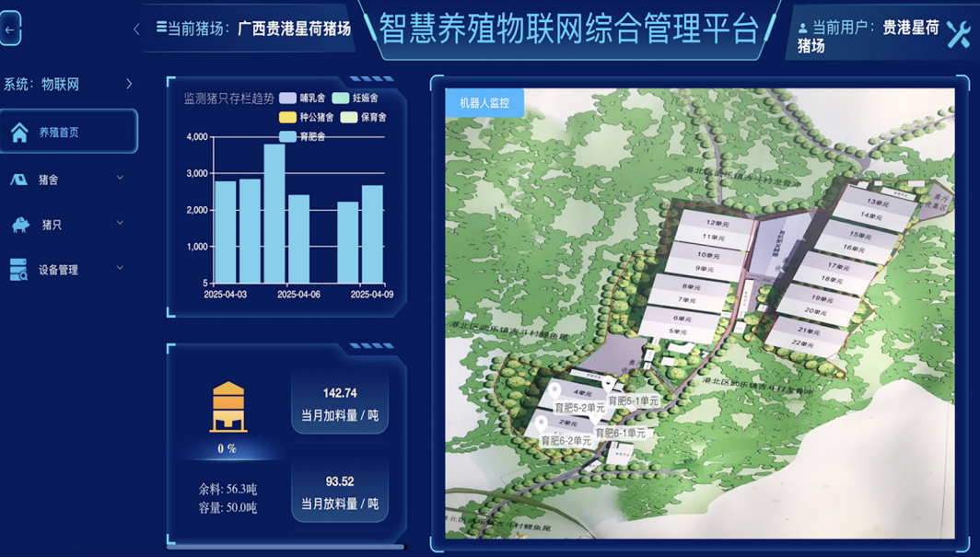Image resolution: width=980 pixels, height=557 pixels.
Task: Click the orange feed silo icon
Action: coord(227,408)
